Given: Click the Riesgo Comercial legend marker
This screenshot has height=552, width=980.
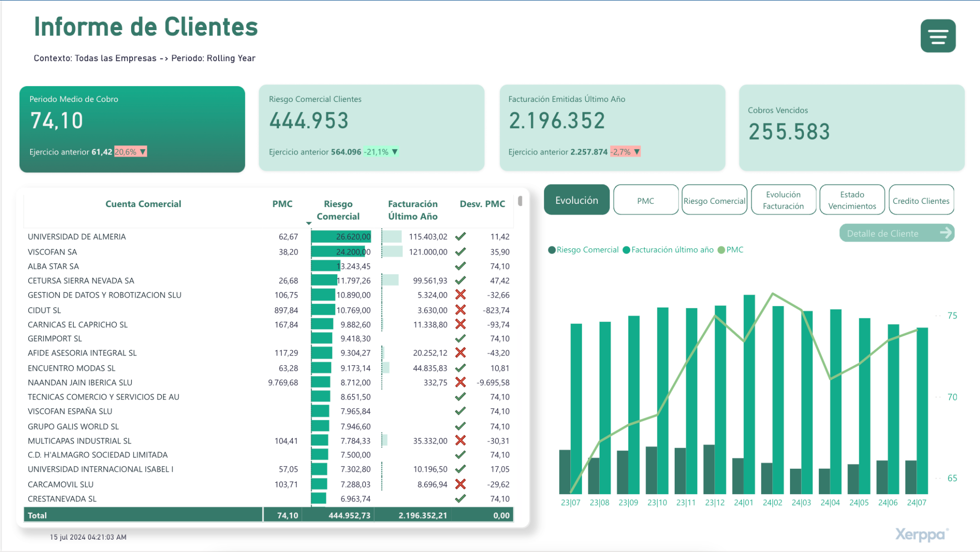Looking at the screenshot, I should pyautogui.click(x=552, y=250).
